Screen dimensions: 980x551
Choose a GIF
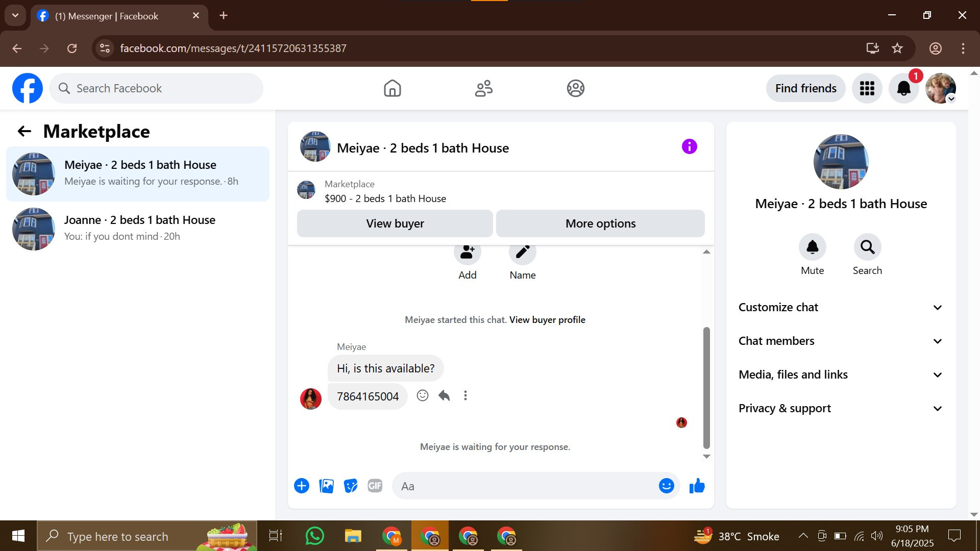(x=375, y=486)
